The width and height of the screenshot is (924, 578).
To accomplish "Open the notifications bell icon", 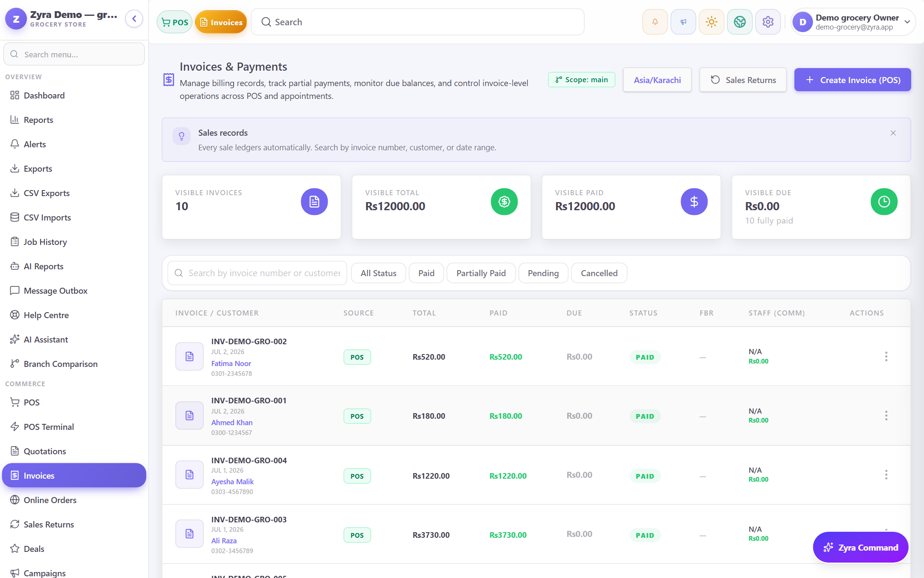I will point(655,22).
